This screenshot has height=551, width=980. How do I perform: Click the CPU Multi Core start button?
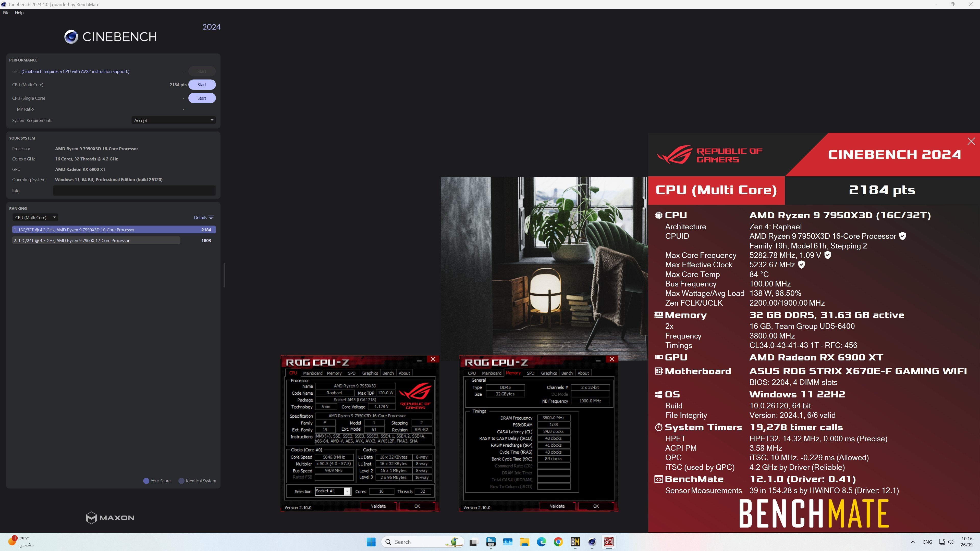(x=202, y=85)
